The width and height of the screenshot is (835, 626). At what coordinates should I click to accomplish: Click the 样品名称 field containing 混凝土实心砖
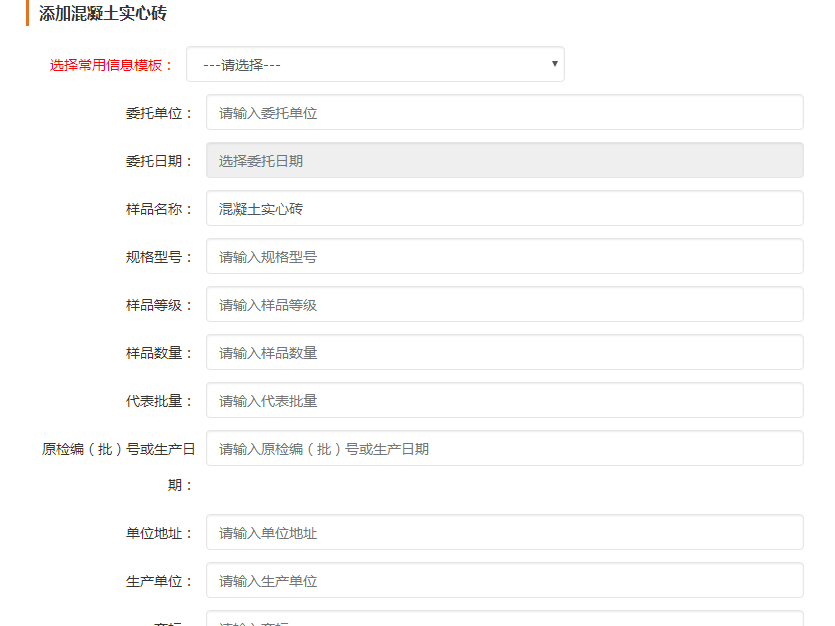point(504,208)
